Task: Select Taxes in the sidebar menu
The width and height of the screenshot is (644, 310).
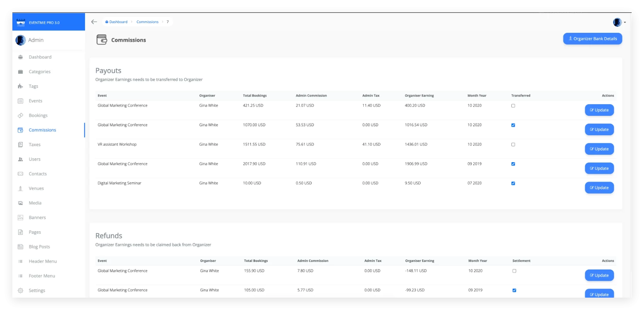Action: pyautogui.click(x=34, y=145)
